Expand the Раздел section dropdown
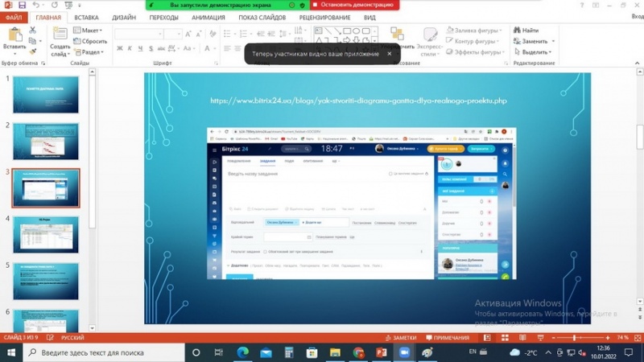 coord(91,52)
